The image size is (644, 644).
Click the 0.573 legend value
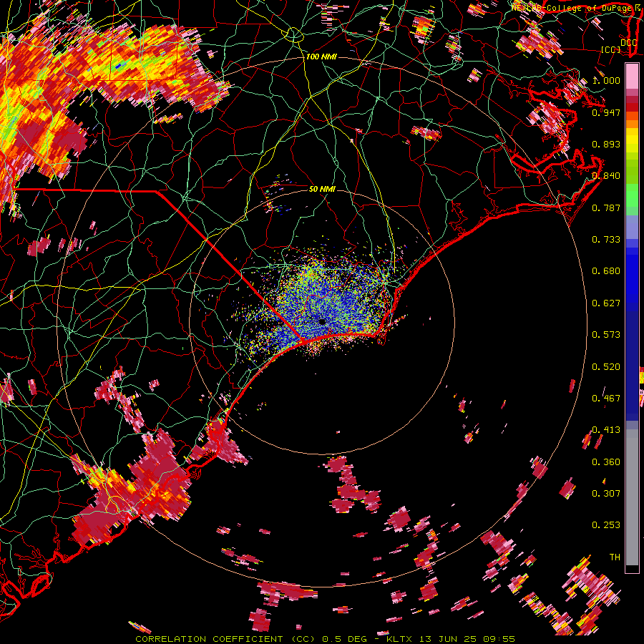point(606,335)
